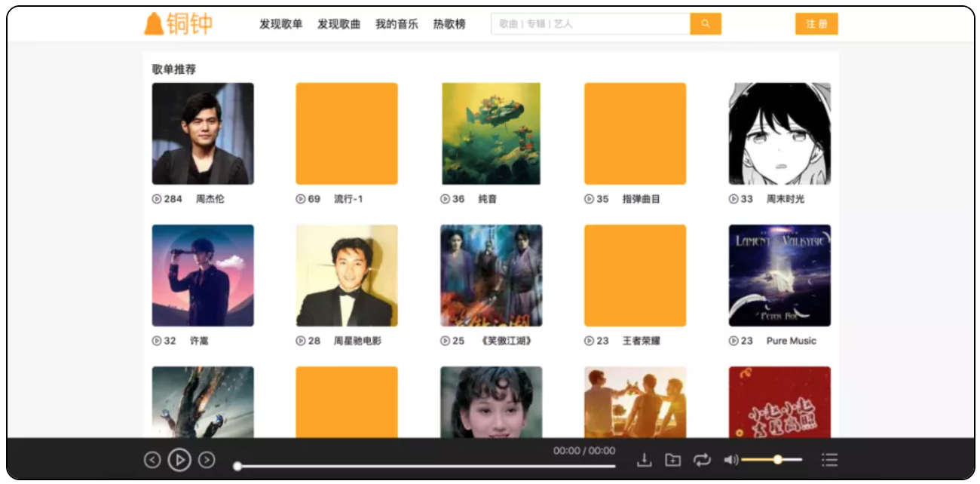Open 发现歌曲 in the top navigation
The height and width of the screenshot is (484, 980).
(341, 24)
